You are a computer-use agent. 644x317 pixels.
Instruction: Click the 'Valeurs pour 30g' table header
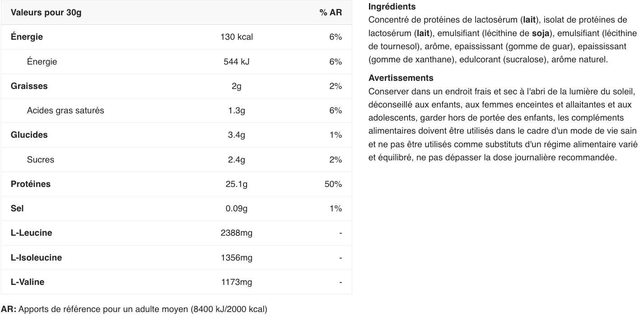point(46,13)
